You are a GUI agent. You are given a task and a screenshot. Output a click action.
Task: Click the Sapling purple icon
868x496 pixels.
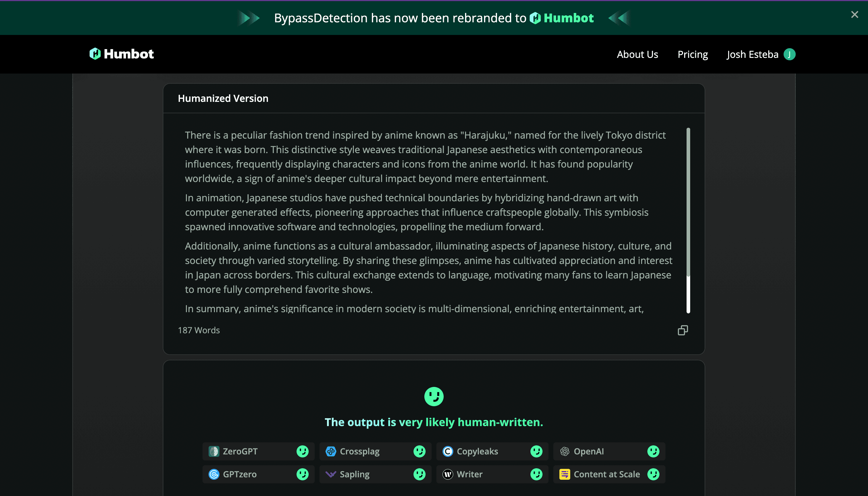pyautogui.click(x=331, y=474)
